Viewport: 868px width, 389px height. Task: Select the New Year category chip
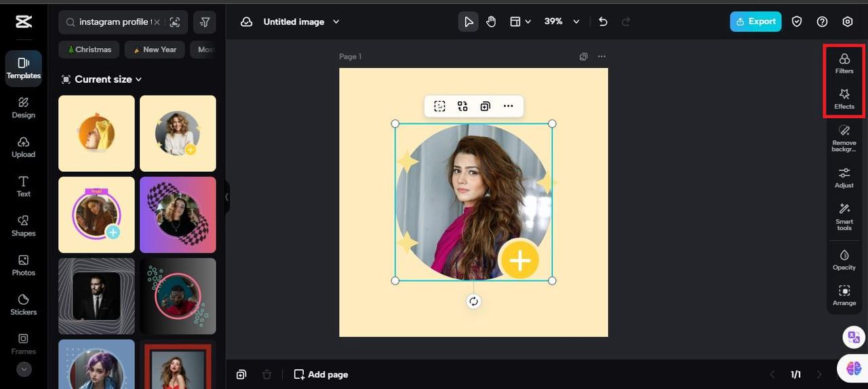(155, 50)
